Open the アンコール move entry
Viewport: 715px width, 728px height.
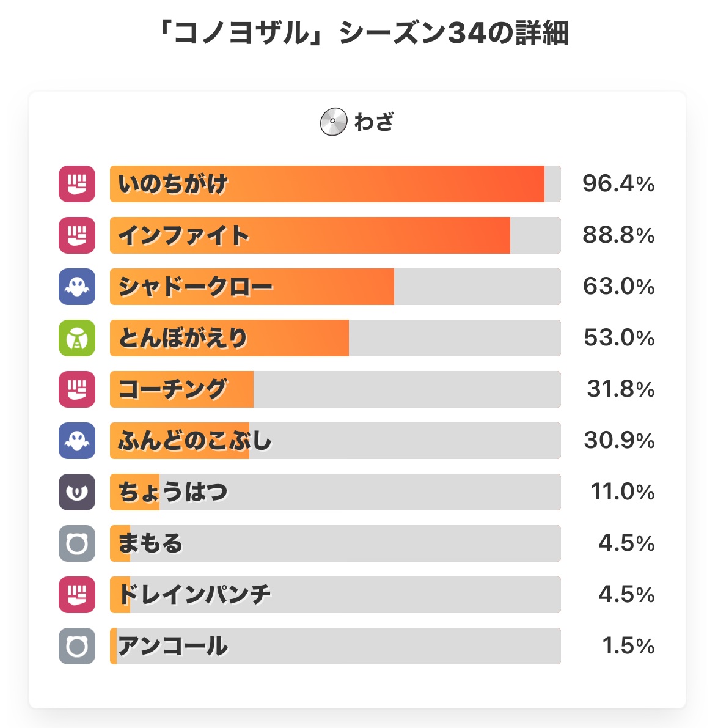335,646
